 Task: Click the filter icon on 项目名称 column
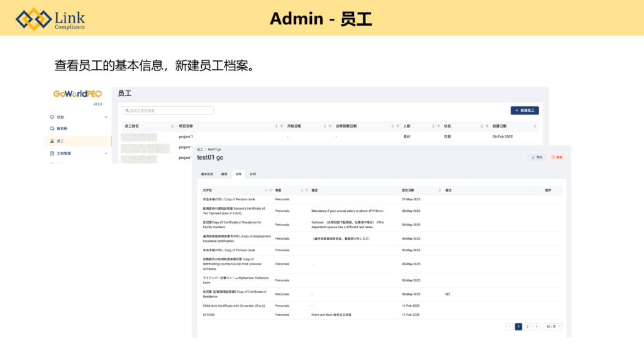click(281, 126)
